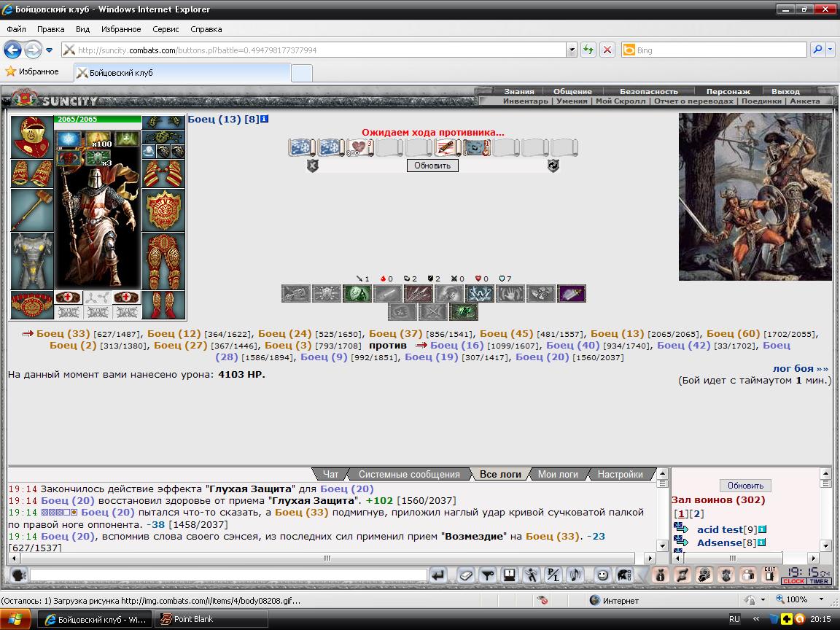This screenshot has width=840, height=630.
Task: Use the red pencil scroll
Action: point(447,147)
